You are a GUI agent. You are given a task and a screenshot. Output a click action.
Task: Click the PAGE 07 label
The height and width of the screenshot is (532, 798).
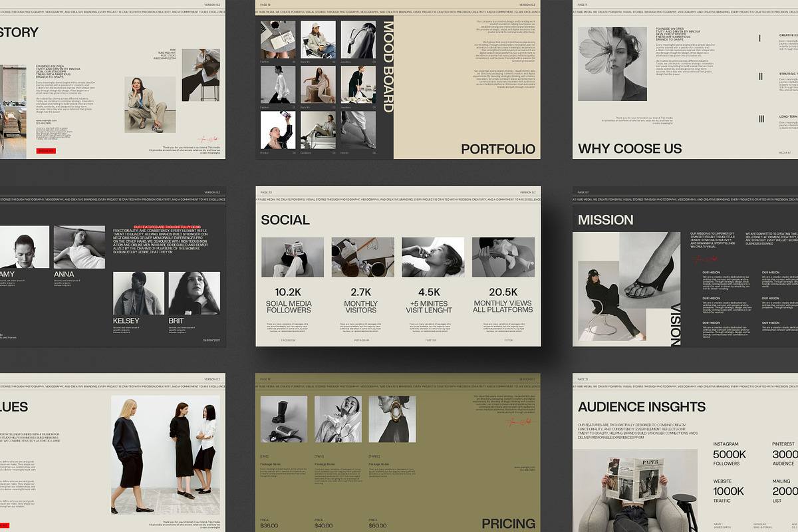pos(583,192)
